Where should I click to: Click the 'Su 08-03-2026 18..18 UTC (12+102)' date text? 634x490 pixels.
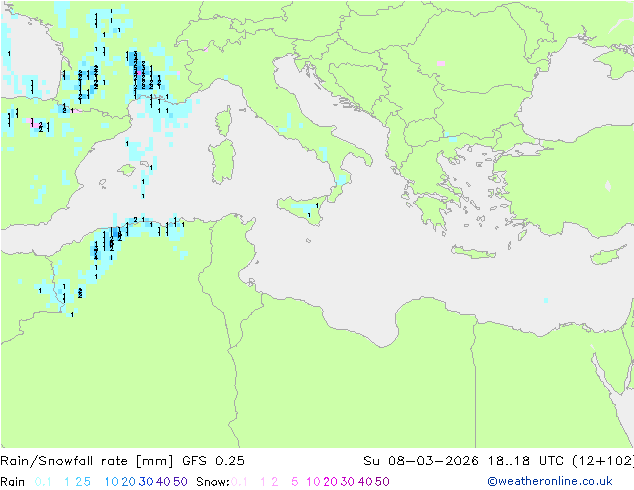pyautogui.click(x=498, y=461)
